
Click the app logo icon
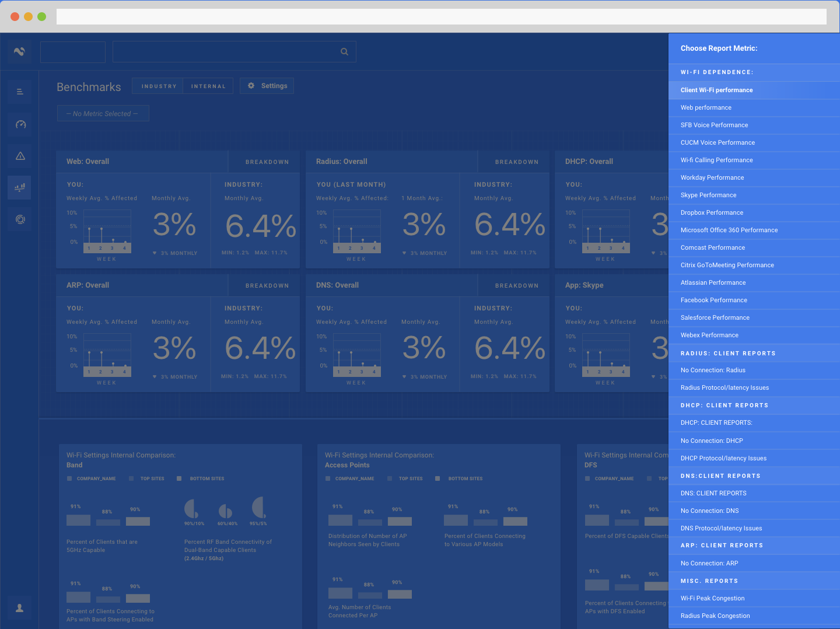[x=19, y=51]
